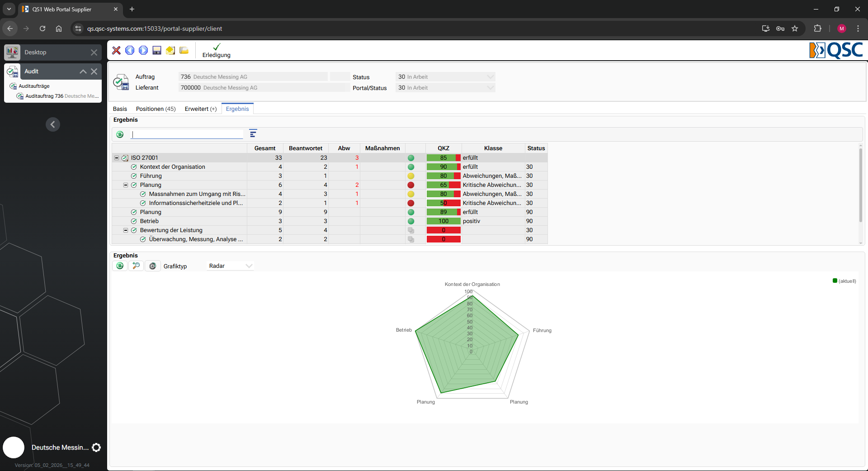The width and height of the screenshot is (868, 471).
Task: Click the tree structure filter icon
Action: click(253, 133)
